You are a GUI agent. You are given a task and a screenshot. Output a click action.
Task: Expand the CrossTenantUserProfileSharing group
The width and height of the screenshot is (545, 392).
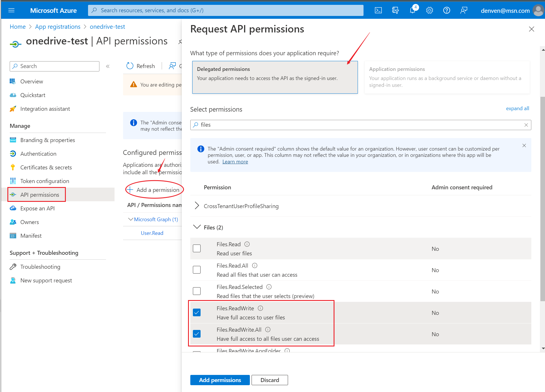197,206
